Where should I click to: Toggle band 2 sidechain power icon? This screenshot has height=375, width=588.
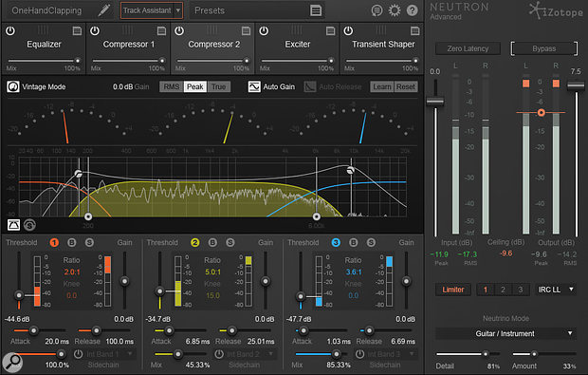pyautogui.click(x=219, y=354)
